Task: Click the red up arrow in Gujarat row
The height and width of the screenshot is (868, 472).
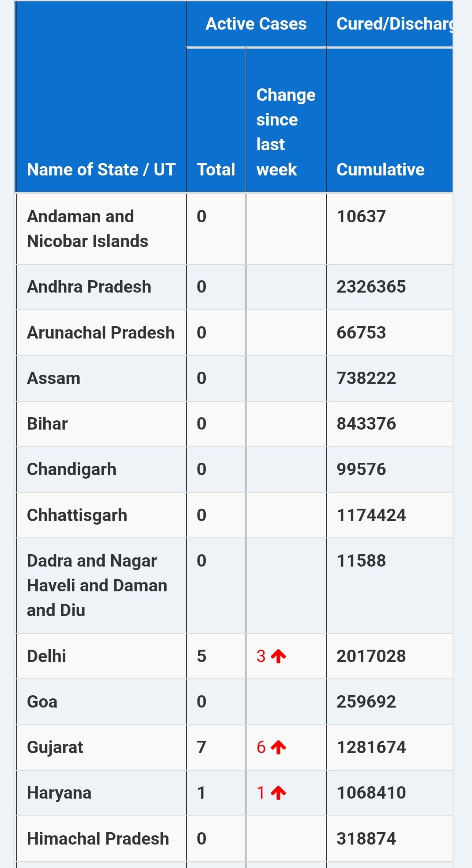Action: click(279, 747)
